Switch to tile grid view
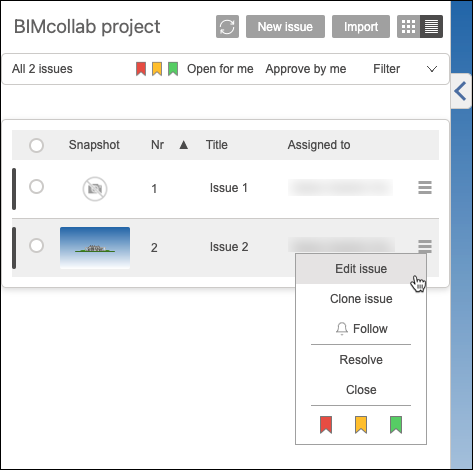Viewport: 473px width, 470px height. (408, 27)
